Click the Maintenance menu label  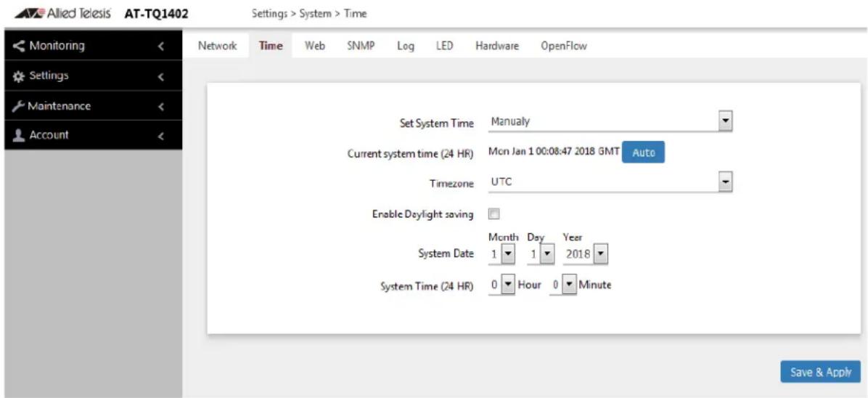[60, 106]
